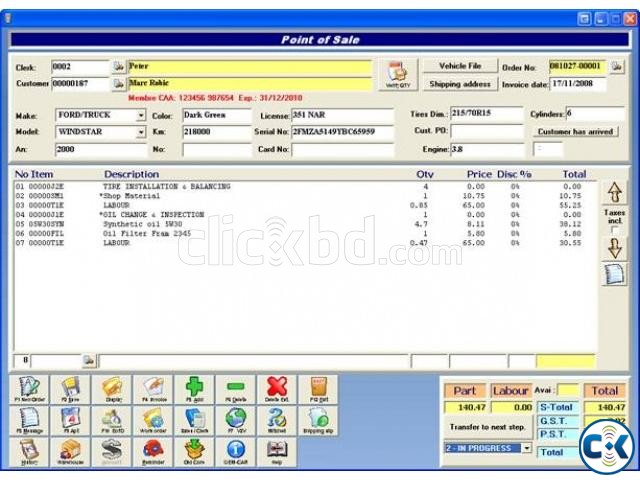Expand the status dropdown showing IN PROGRESS
The width and height of the screenshot is (640, 480).
coord(527,448)
